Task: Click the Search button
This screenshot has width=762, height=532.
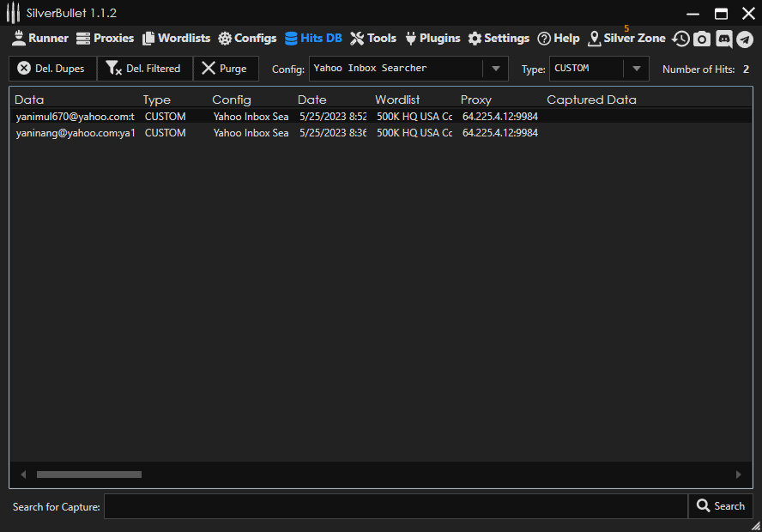Action: coord(721,506)
